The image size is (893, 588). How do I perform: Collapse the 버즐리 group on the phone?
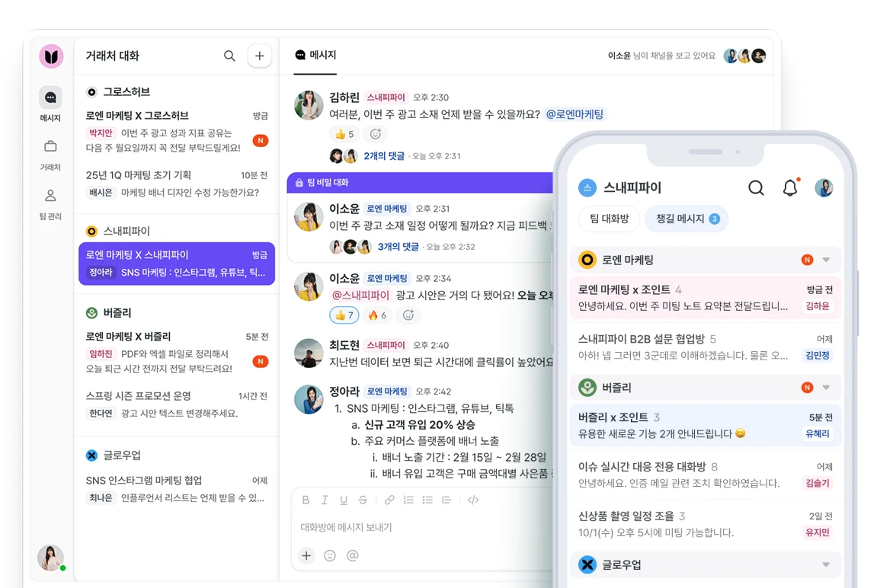826,388
